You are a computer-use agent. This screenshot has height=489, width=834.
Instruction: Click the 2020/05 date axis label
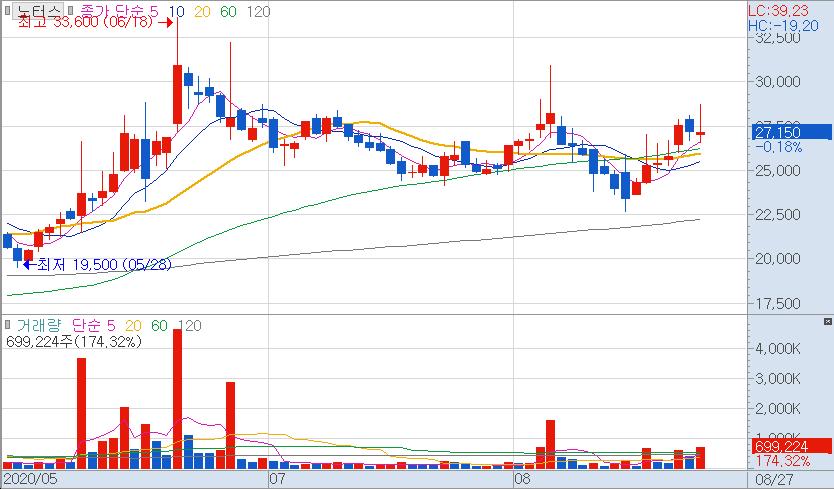click(x=30, y=478)
